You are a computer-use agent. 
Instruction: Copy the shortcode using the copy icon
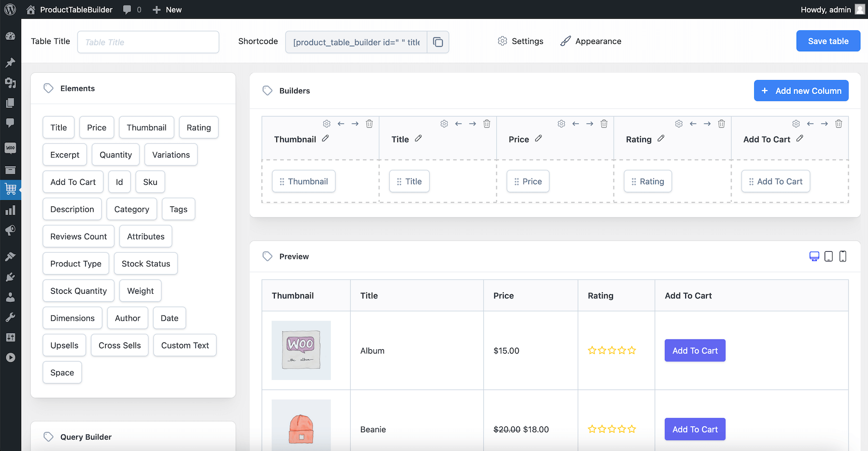coord(438,42)
